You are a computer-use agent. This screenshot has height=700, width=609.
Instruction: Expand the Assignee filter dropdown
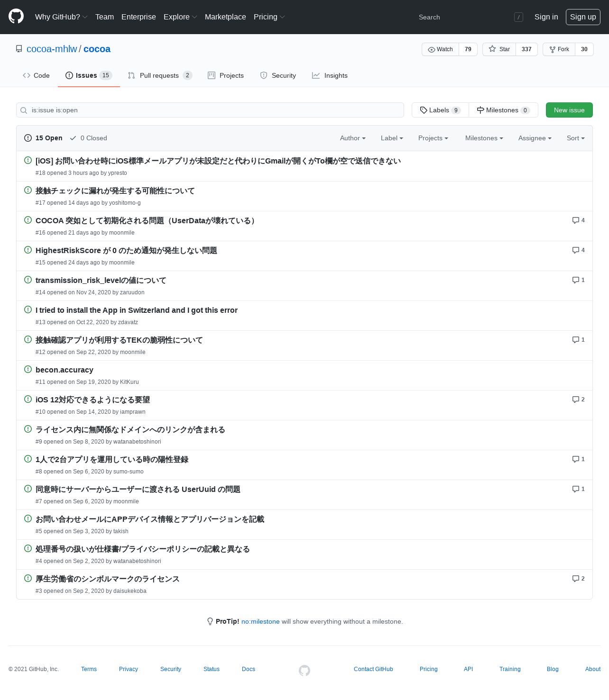[535, 138]
